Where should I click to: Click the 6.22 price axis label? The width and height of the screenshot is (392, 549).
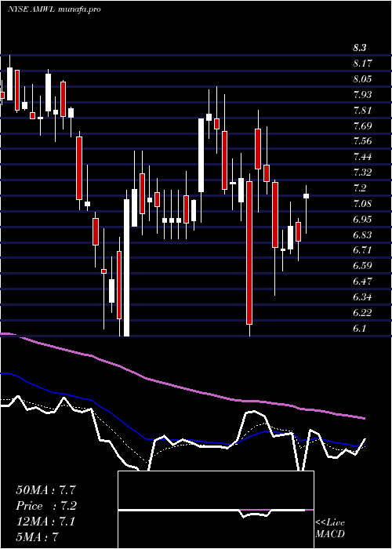362,312
